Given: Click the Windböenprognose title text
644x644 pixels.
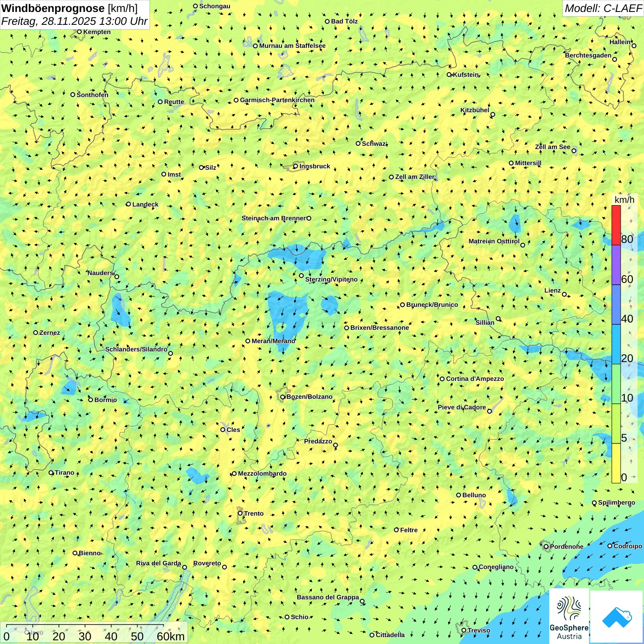Looking at the screenshot, I should point(53,8).
